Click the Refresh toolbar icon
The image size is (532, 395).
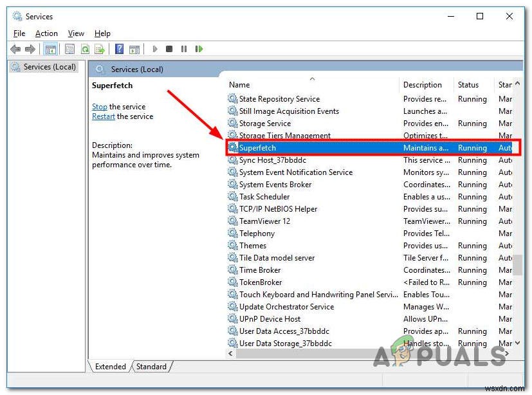pos(85,49)
